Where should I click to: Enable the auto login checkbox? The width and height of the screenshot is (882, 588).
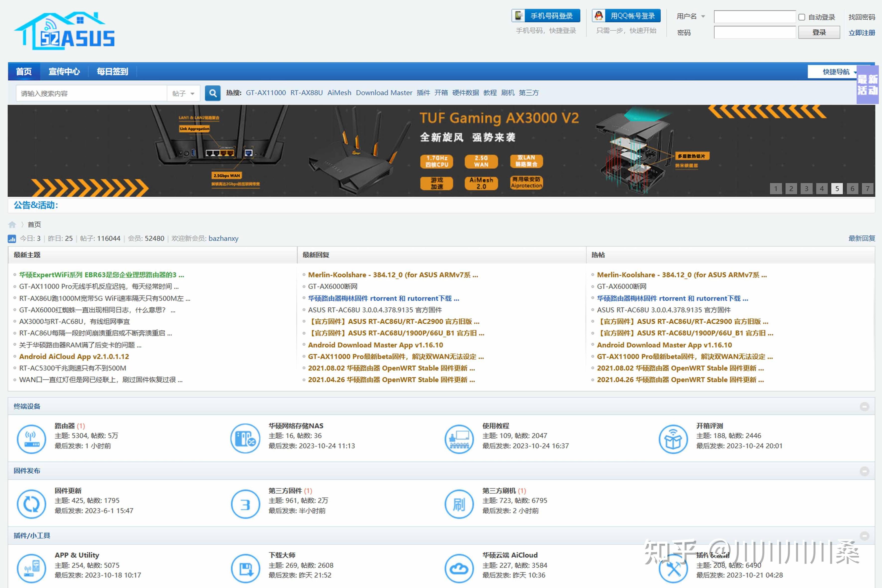pyautogui.click(x=802, y=17)
